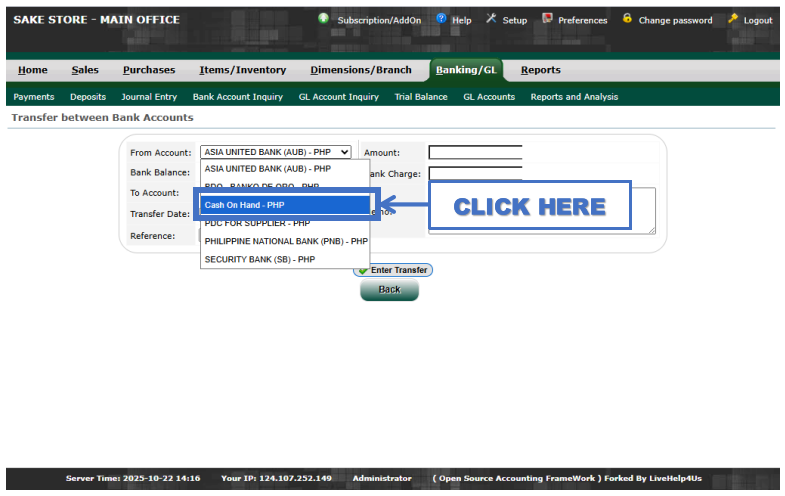Select Cash On Hand - PHP option

(284, 204)
